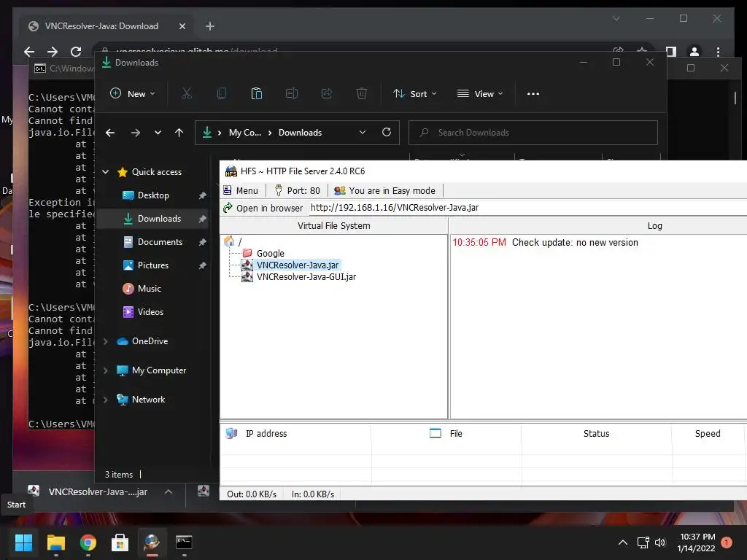Click the Delete trash icon in Explorer toolbar
Screen dimensions: 747x560
pos(362,94)
